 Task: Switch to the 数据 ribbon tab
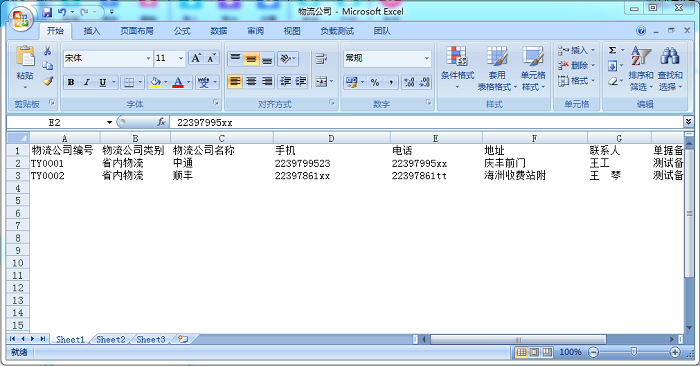pyautogui.click(x=219, y=31)
